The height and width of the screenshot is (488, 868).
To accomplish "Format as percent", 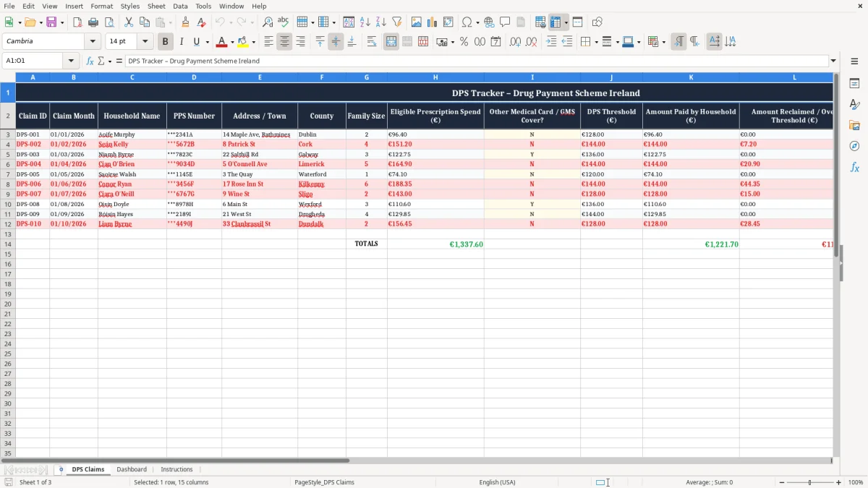I will 464,42.
